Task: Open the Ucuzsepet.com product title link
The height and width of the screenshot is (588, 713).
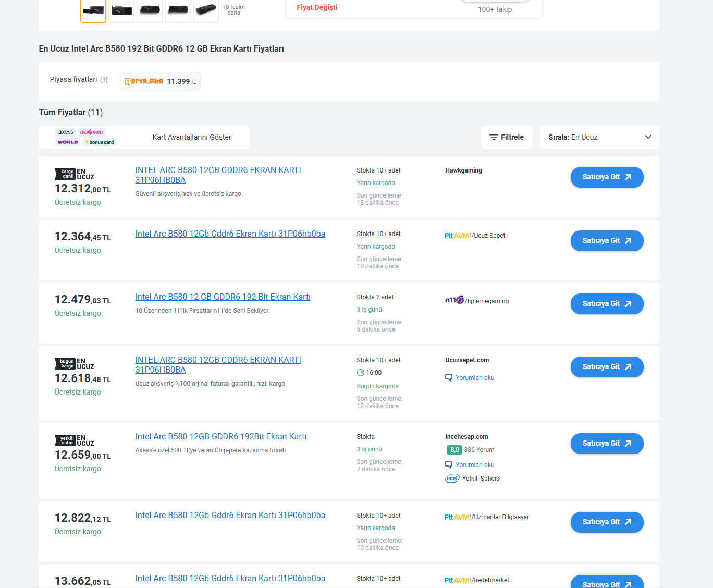Action: [218, 365]
